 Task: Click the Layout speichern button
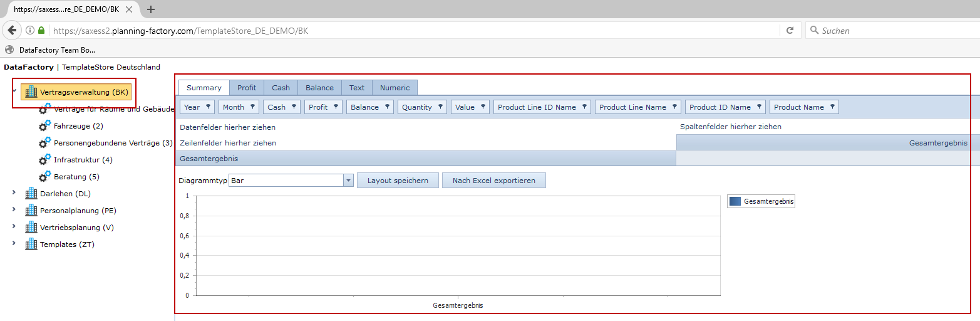[398, 181]
